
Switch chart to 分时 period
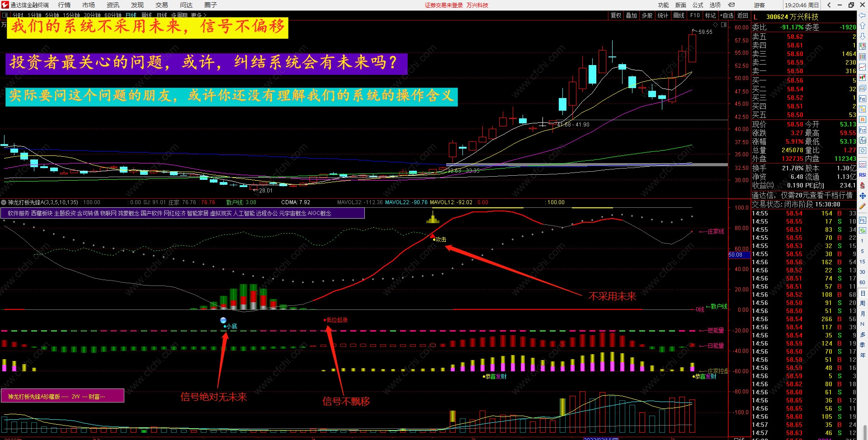point(18,15)
